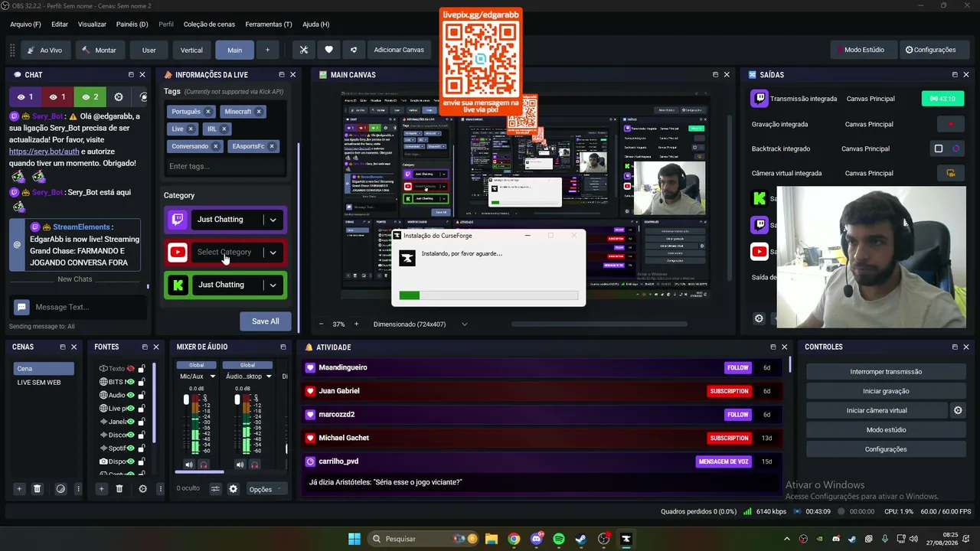Open source properties gear in Fontes
980x551 pixels.
tap(142, 489)
